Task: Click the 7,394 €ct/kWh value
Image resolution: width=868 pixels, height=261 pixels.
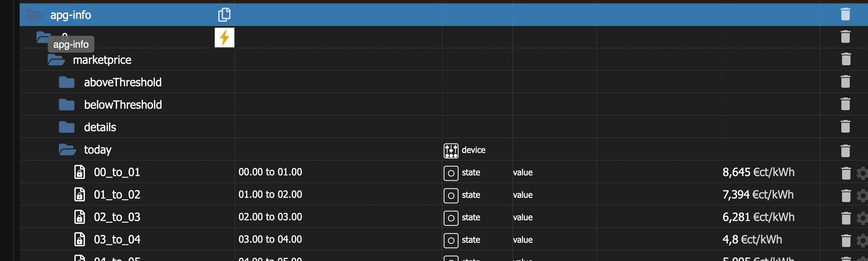Action: (x=758, y=195)
